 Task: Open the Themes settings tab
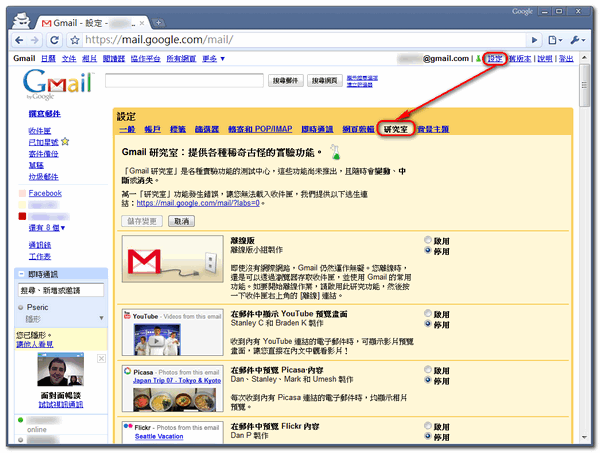click(433, 129)
